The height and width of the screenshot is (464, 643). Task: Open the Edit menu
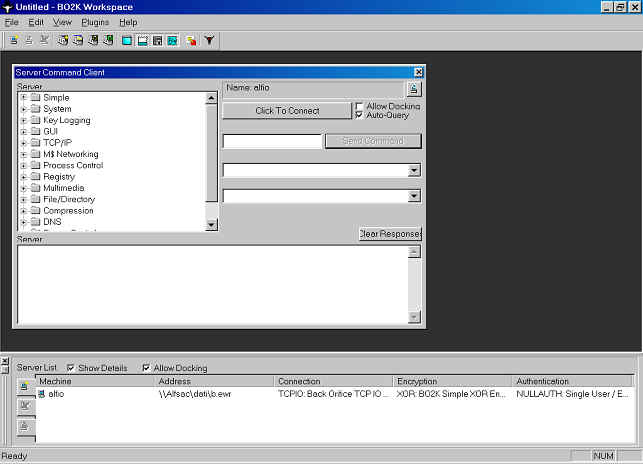tap(36, 22)
